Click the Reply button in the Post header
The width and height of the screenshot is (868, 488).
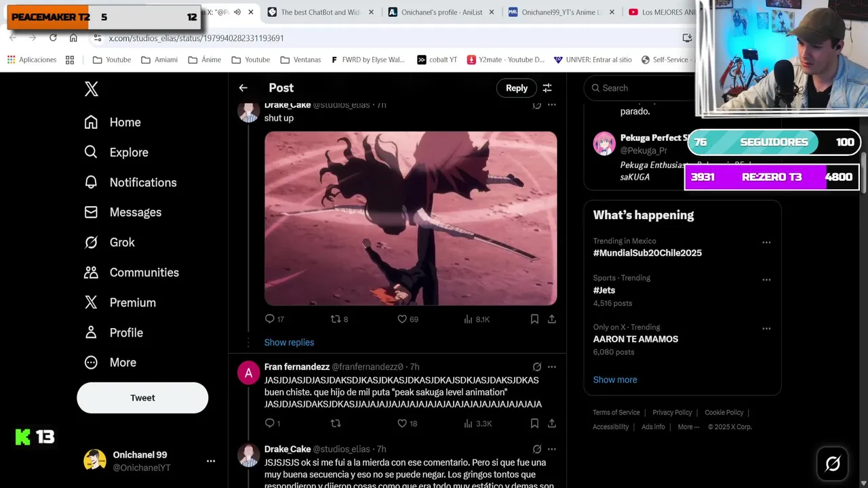pos(516,87)
